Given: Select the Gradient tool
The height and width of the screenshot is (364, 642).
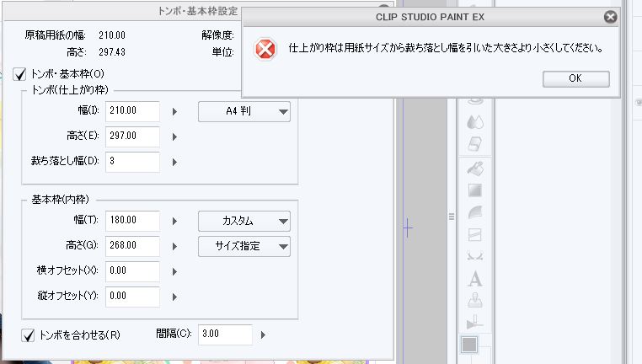Looking at the screenshot, I should tap(475, 190).
